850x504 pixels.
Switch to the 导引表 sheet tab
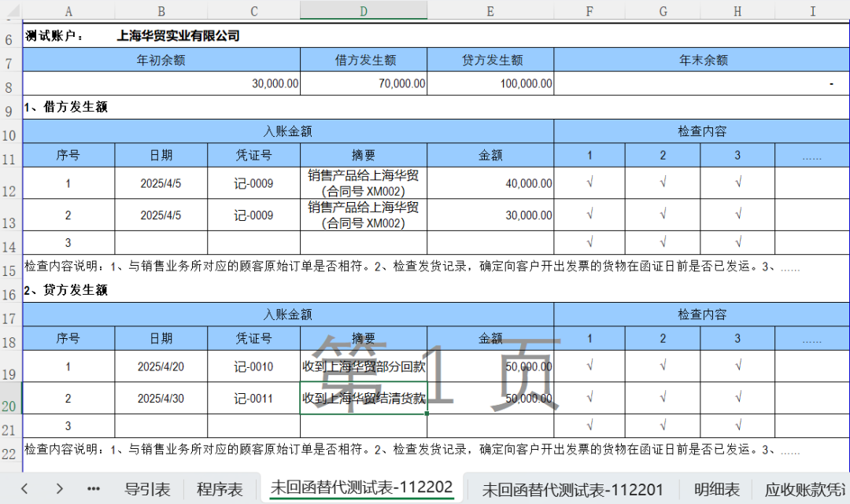tap(147, 489)
